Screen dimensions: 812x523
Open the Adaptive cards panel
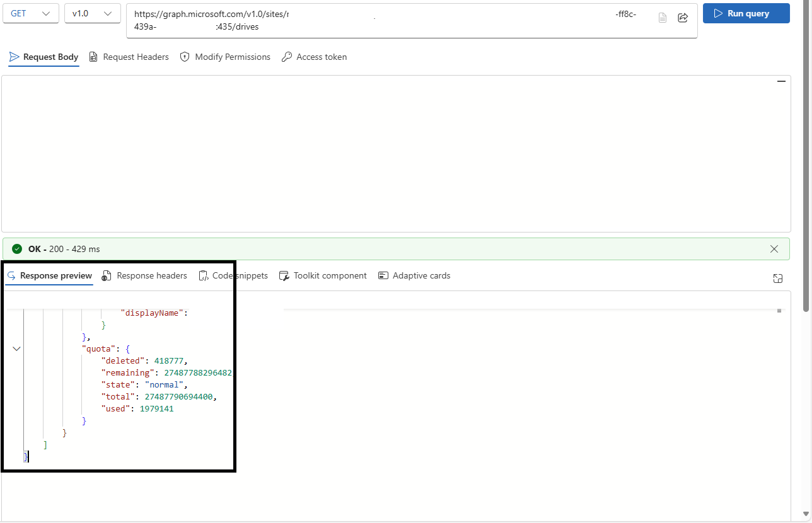[x=414, y=275]
